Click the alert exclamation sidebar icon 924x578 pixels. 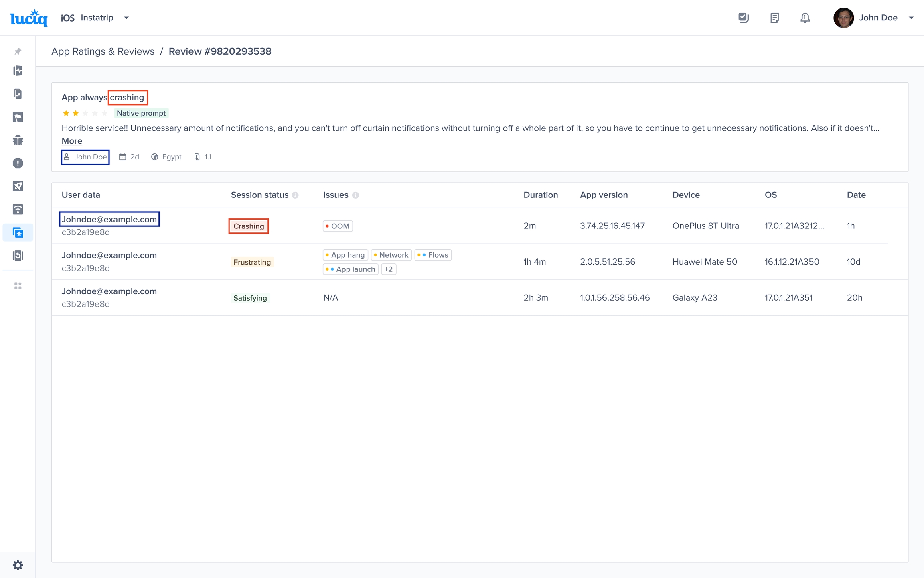18,163
